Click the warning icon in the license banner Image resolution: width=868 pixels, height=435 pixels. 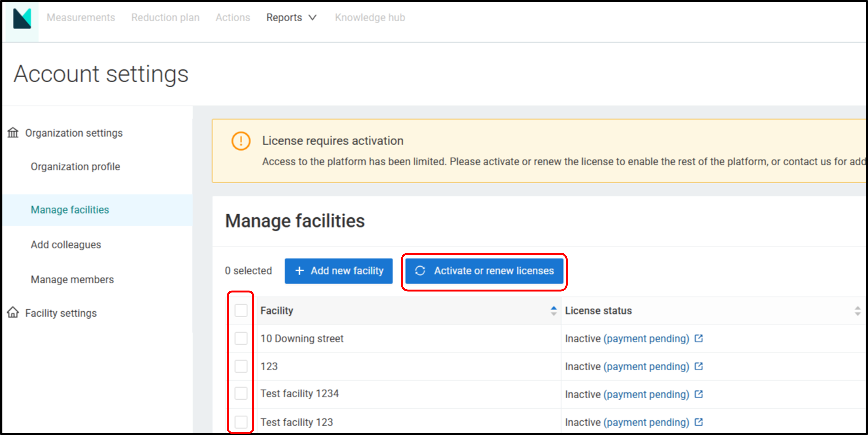click(241, 141)
